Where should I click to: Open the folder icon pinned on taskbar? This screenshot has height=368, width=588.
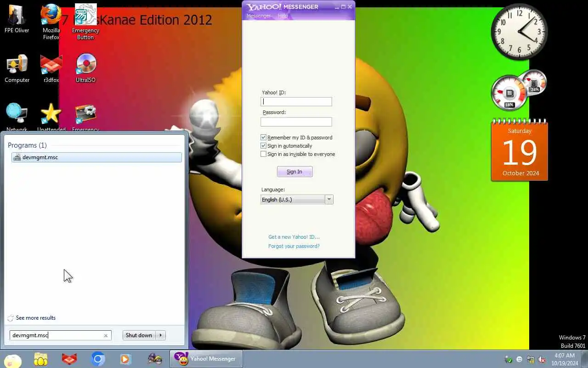coord(41,359)
